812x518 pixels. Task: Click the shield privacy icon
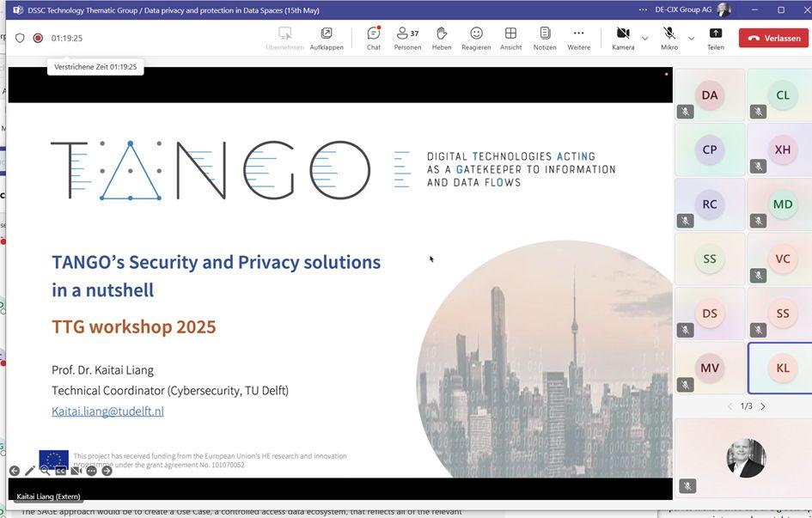coord(20,38)
